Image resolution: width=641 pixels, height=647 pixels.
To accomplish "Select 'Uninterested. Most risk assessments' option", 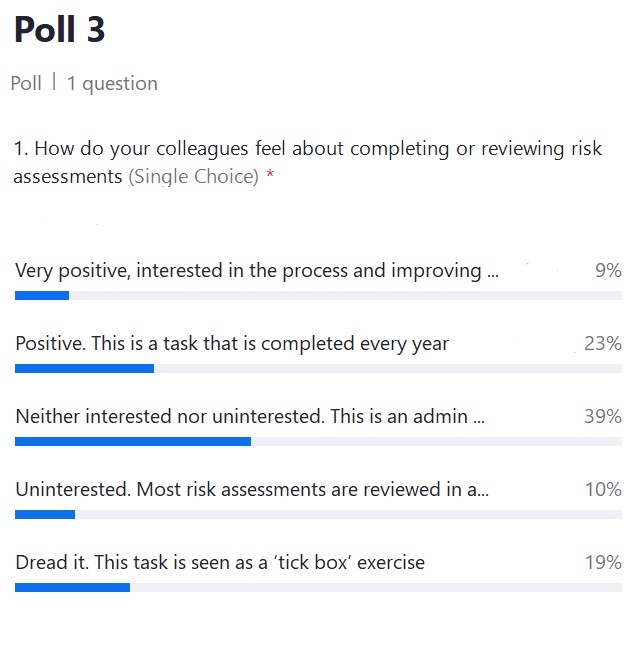I will coord(252,489).
